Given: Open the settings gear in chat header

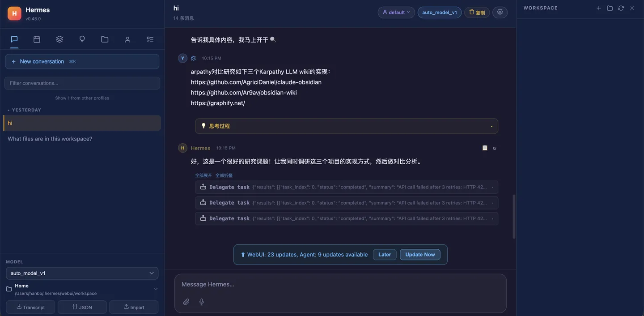Looking at the screenshot, I should (x=500, y=12).
